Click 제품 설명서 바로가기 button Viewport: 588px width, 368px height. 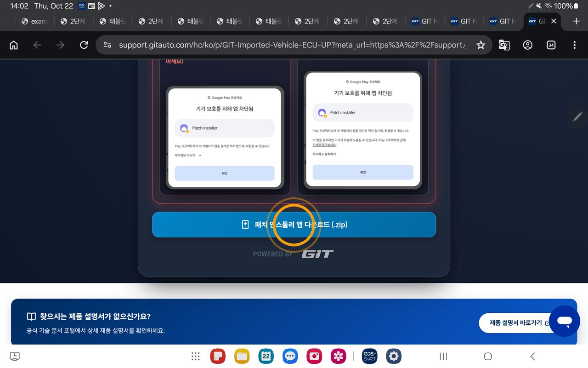click(519, 323)
